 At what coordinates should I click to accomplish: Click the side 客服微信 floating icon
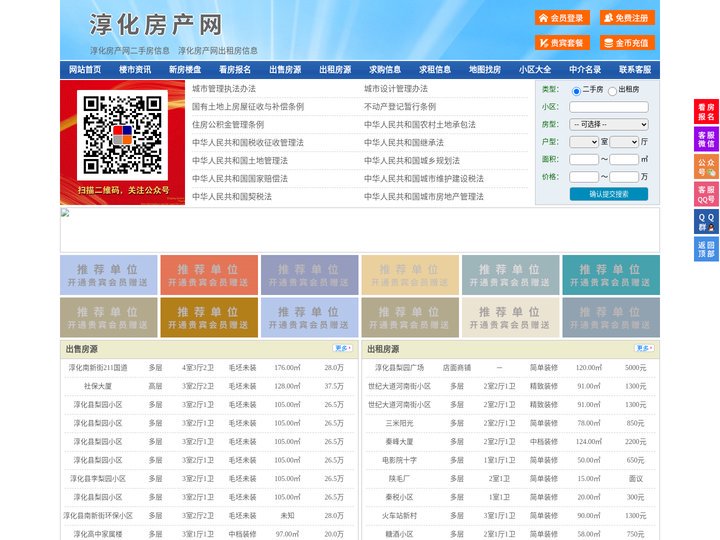pos(706,139)
